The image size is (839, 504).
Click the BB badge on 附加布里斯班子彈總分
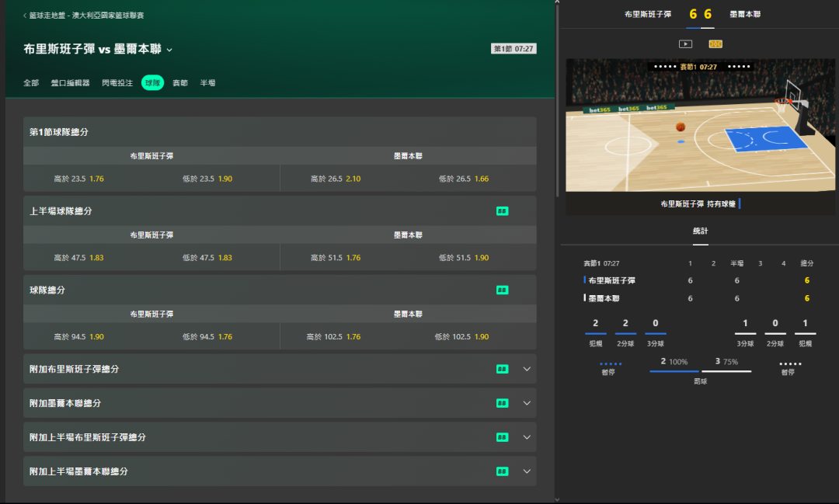[x=502, y=369]
